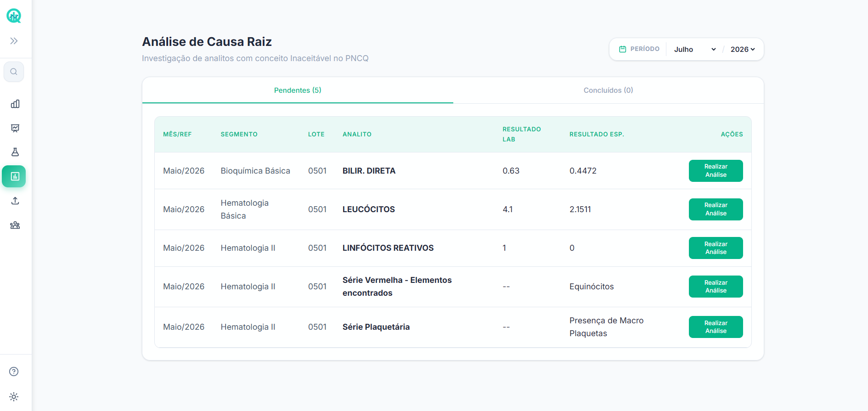The height and width of the screenshot is (411, 868).
Task: Click the 4.1 lab result value
Action: pos(507,209)
